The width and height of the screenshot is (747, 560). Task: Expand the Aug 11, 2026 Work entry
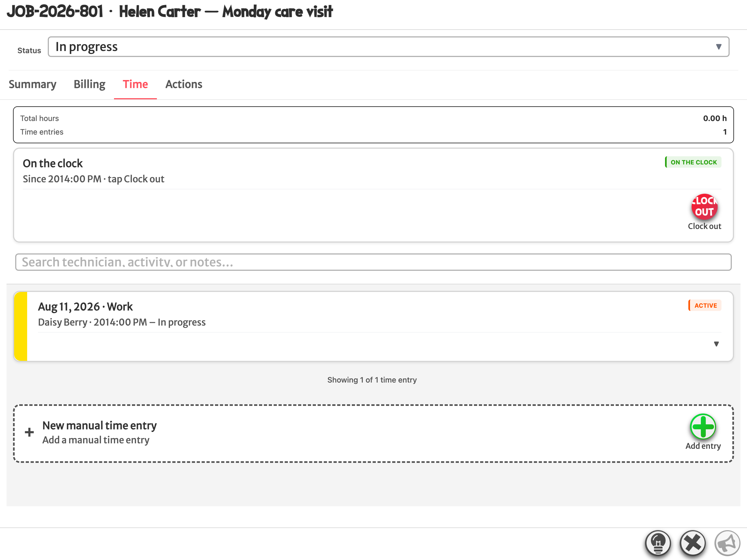(716, 344)
